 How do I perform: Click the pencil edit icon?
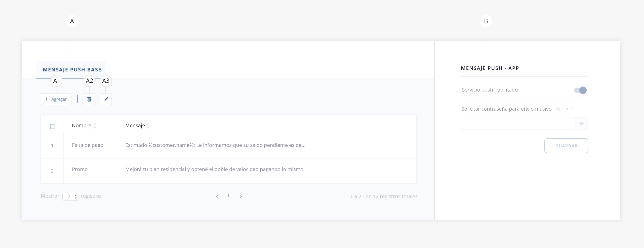pos(106,99)
